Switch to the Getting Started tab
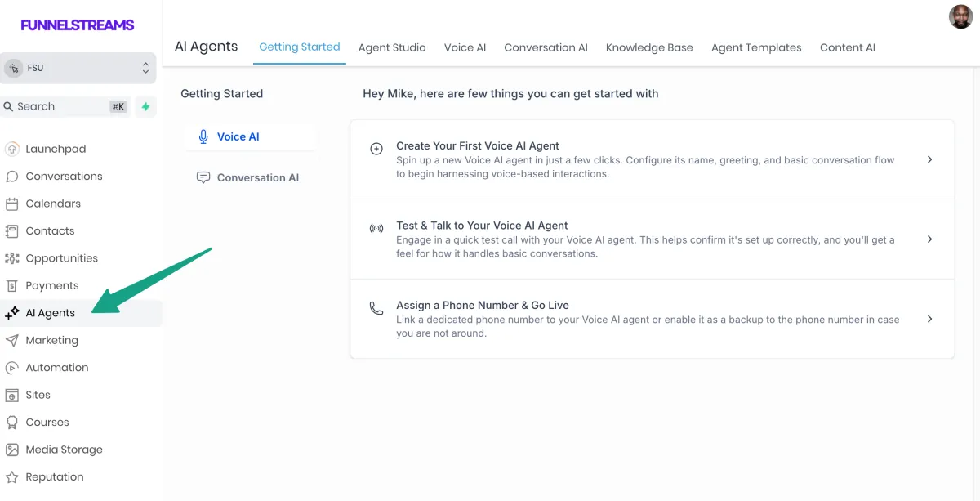 pos(300,47)
